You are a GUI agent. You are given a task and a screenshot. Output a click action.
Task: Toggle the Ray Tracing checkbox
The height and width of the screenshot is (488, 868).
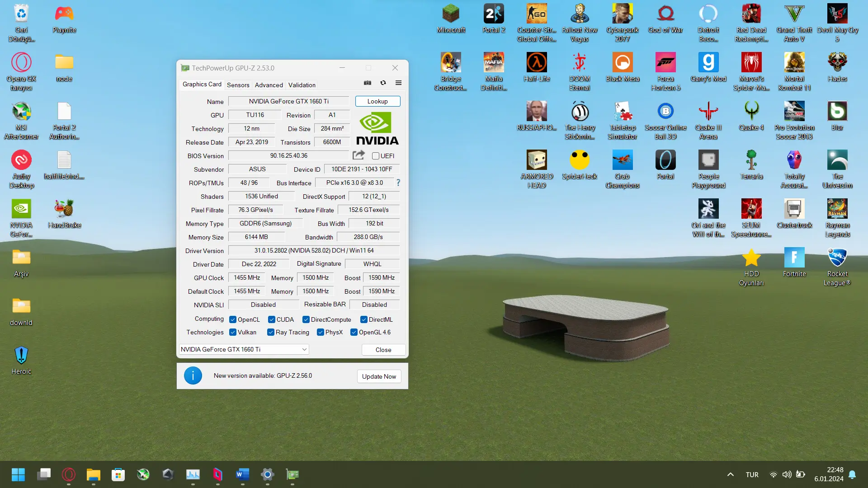[270, 332]
